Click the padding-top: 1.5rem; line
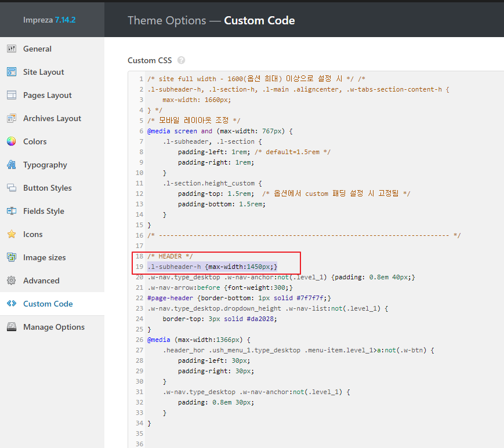This screenshot has width=504, height=448. coord(216,194)
